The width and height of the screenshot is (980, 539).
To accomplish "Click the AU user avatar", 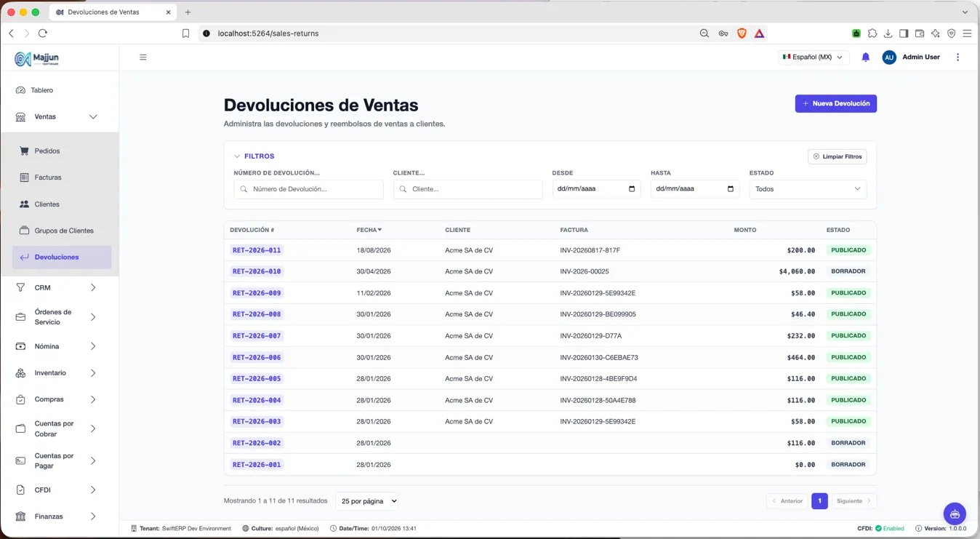I will [889, 57].
